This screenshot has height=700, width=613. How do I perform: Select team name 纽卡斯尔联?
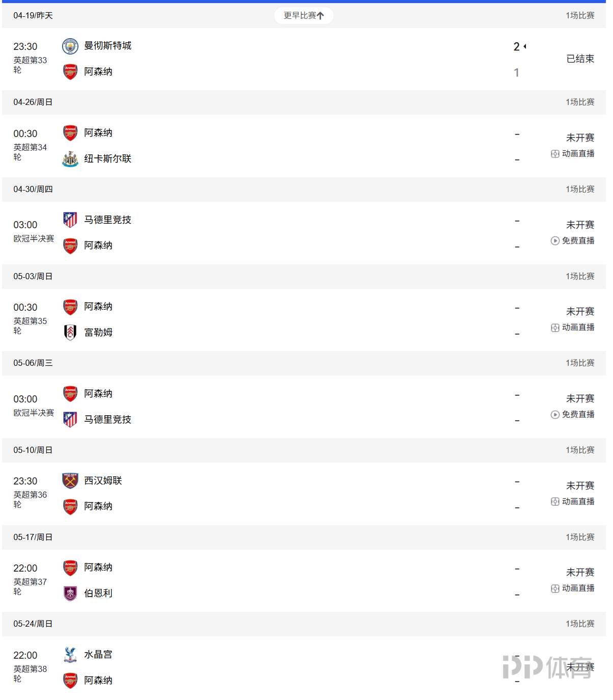click(107, 159)
